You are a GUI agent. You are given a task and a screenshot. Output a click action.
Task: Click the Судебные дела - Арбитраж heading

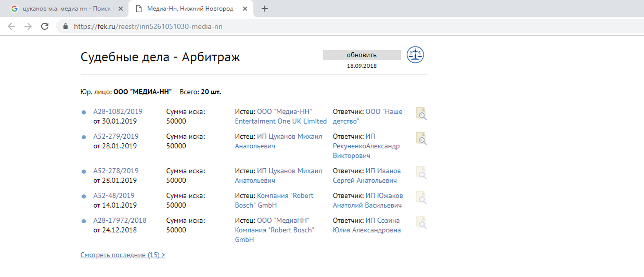(160, 57)
